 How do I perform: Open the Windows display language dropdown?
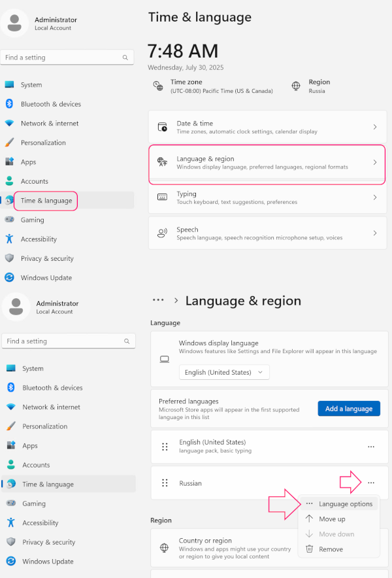click(x=224, y=371)
